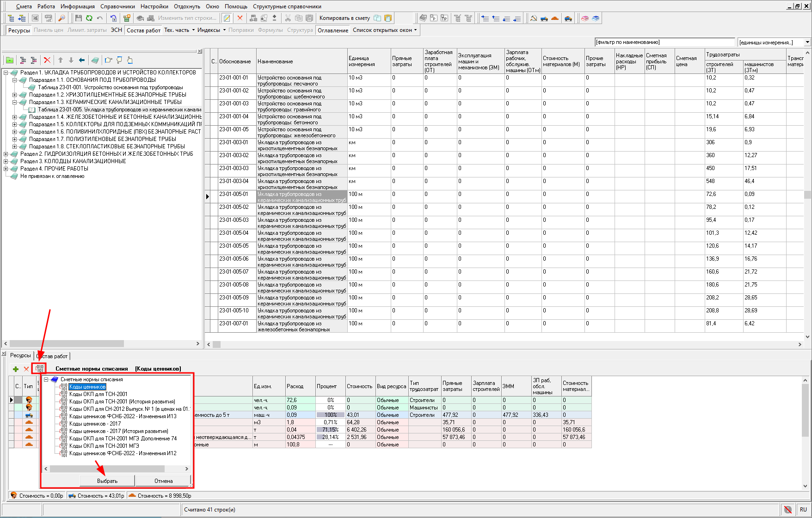Open 'Список открытых окон' dropdown
Viewport: 812px width, 518px height.
385,30
